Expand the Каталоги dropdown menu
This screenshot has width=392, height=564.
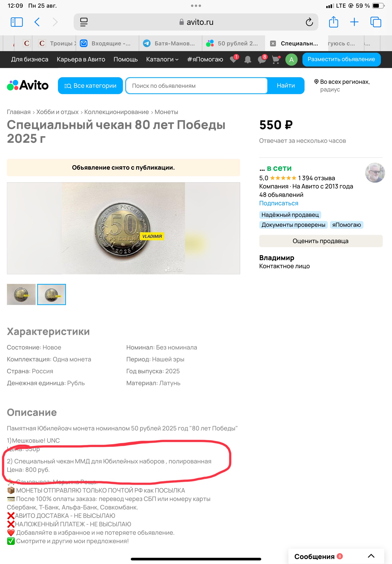162,60
